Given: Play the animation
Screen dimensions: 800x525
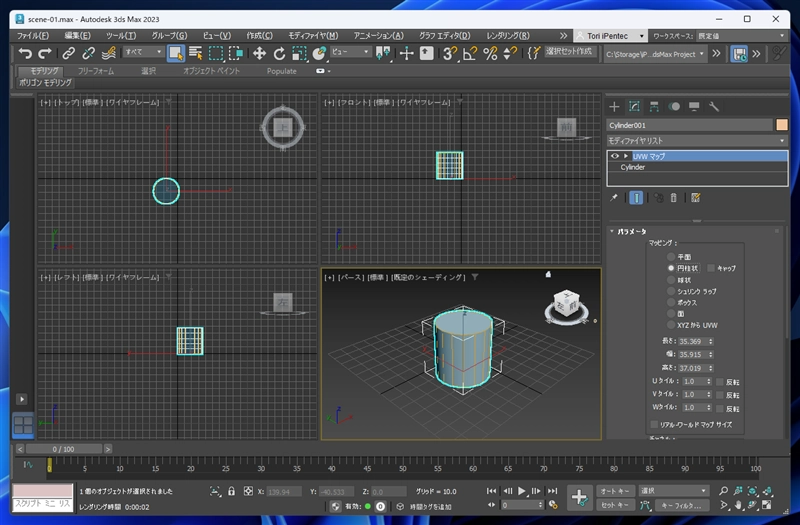Looking at the screenshot, I should tap(521, 491).
